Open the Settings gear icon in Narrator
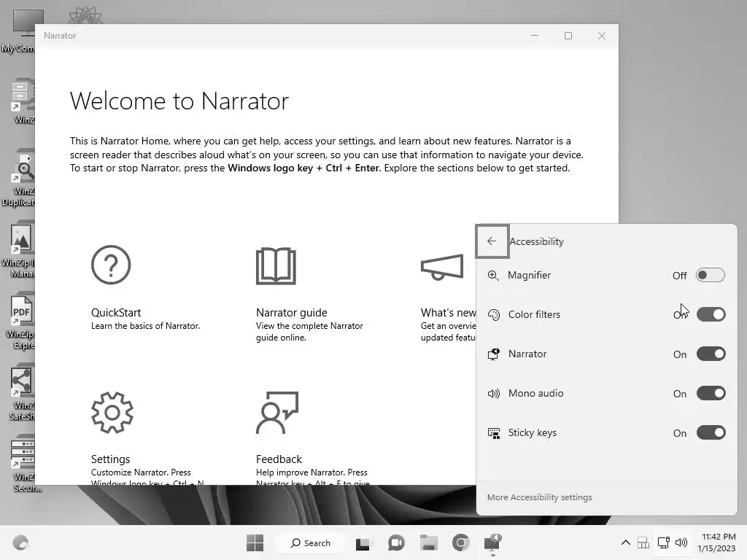 pos(112,413)
